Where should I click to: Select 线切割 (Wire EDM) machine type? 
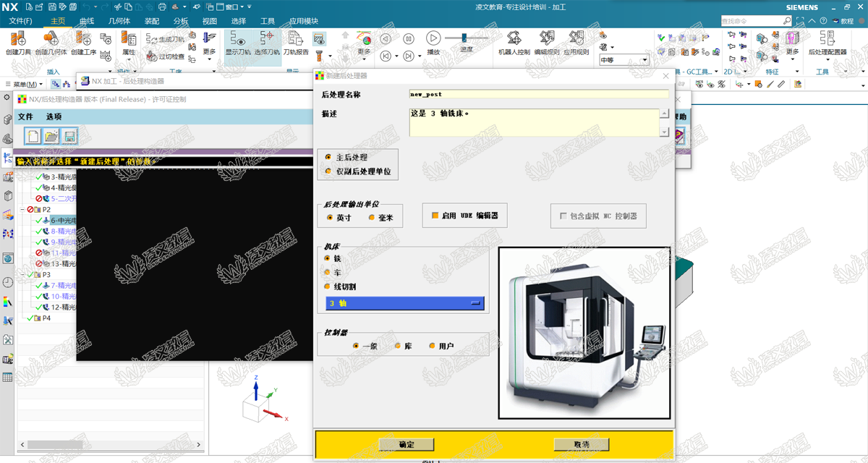pos(327,286)
